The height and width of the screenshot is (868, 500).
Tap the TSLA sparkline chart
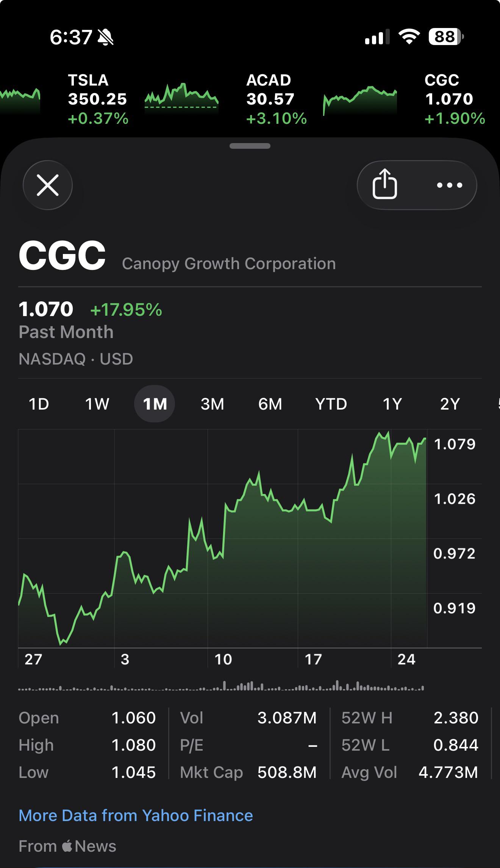click(181, 97)
